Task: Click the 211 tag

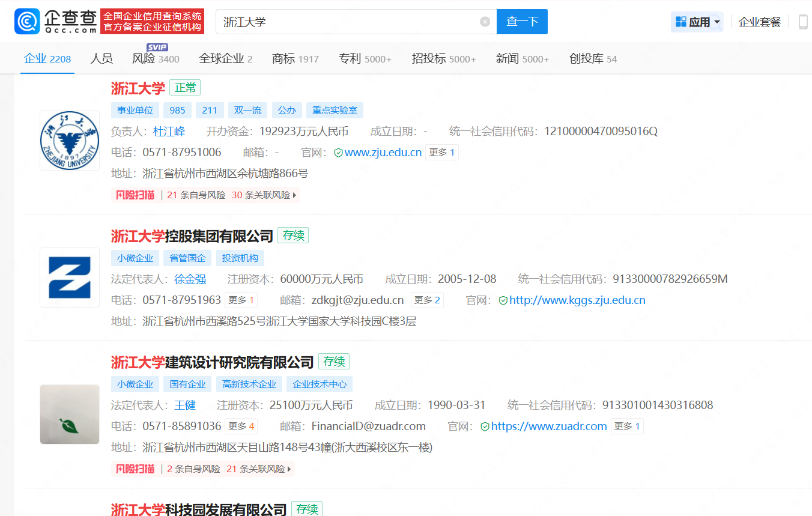Action: 210,111
